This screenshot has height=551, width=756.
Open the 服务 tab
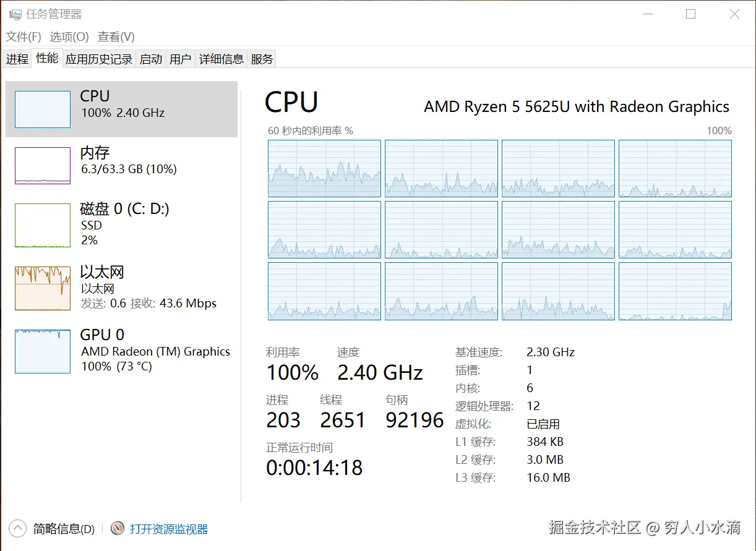coord(262,59)
